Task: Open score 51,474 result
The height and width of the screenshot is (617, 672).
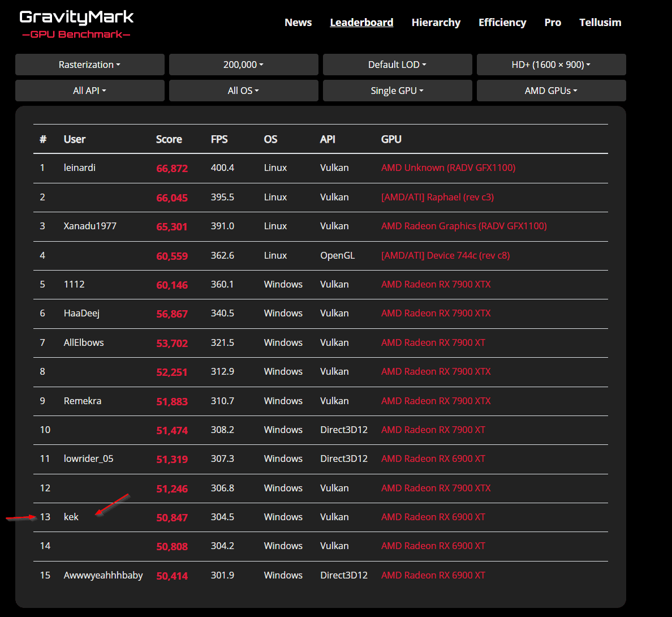Action: [172, 431]
